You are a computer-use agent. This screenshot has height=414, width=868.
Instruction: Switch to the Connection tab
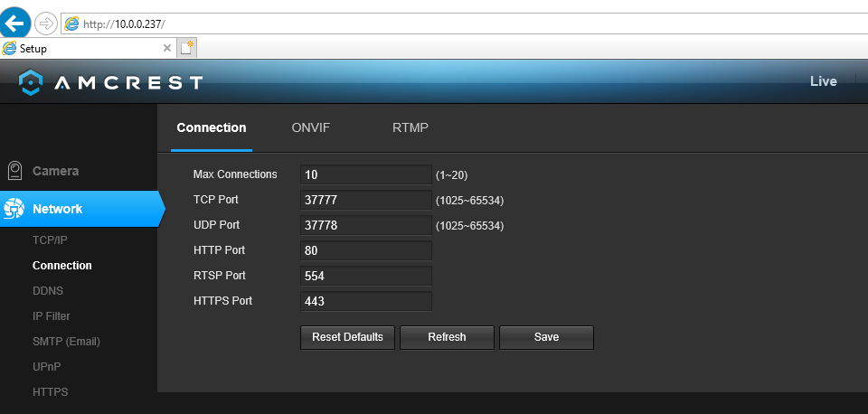pyautogui.click(x=212, y=127)
